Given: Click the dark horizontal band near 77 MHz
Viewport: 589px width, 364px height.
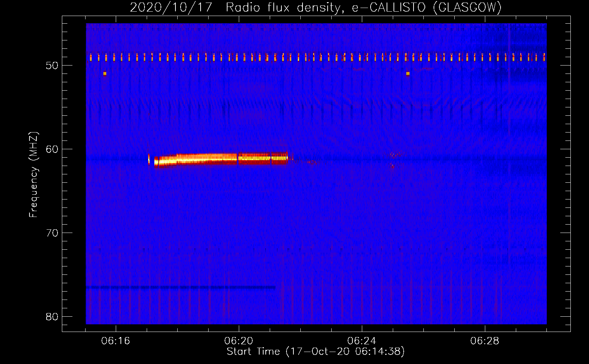Looking at the screenshot, I should pos(181,288).
